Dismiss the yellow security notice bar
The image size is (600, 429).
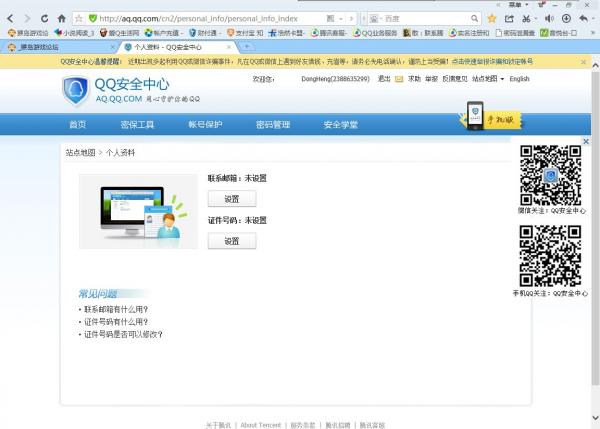[584, 62]
